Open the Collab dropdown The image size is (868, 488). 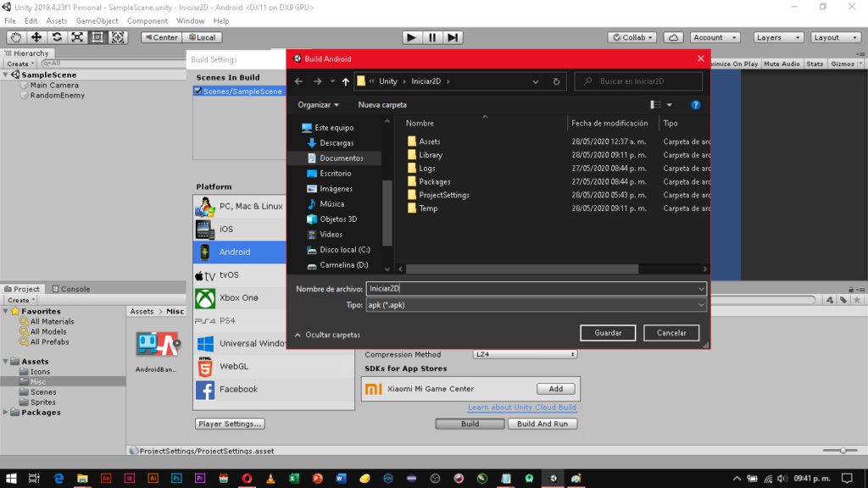click(632, 37)
